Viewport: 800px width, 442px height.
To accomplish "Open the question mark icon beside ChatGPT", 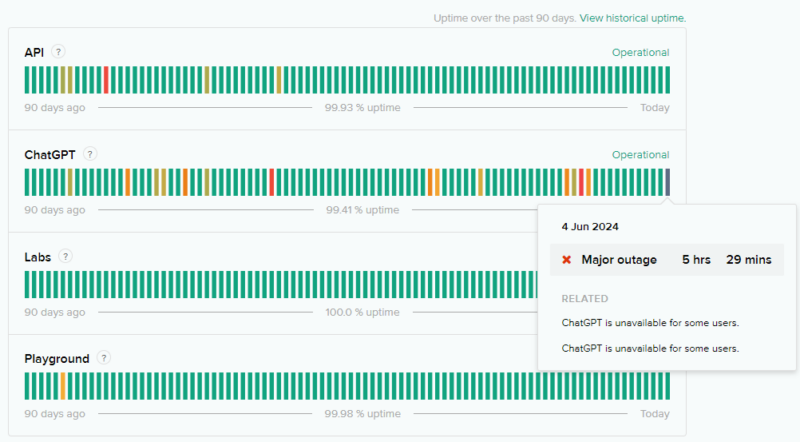I will click(x=90, y=154).
